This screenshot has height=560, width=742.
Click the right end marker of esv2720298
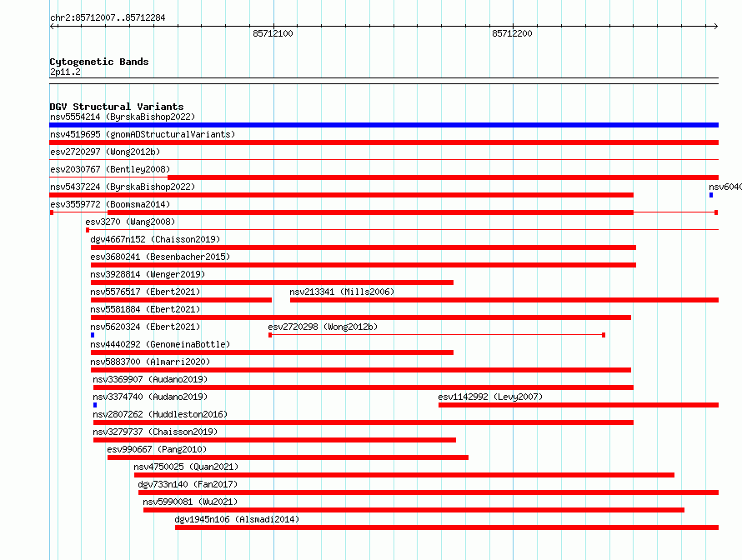(604, 335)
